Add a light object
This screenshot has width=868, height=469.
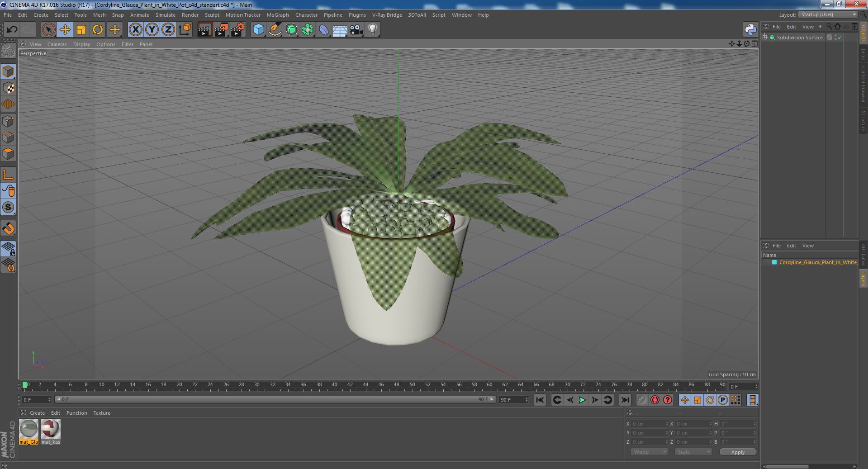(372, 30)
